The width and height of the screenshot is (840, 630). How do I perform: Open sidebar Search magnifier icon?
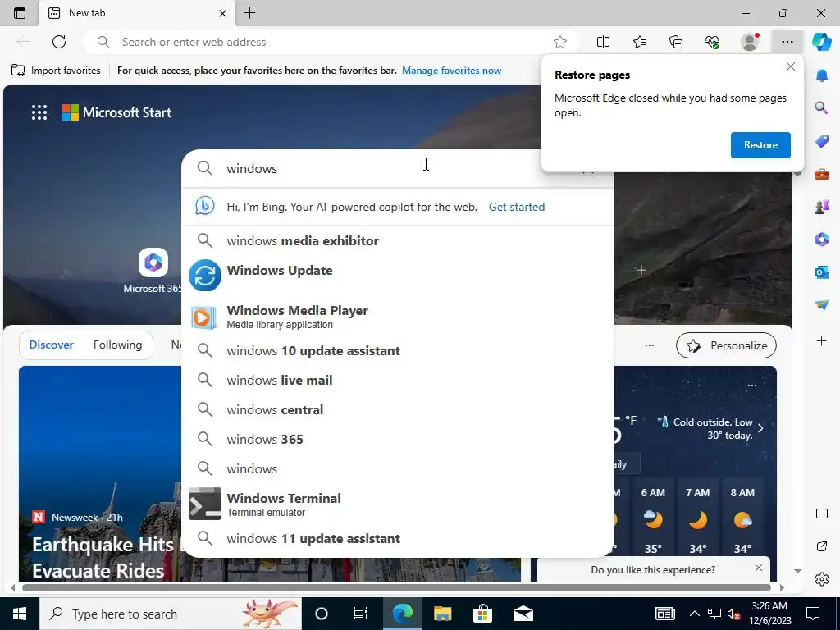[x=821, y=107]
